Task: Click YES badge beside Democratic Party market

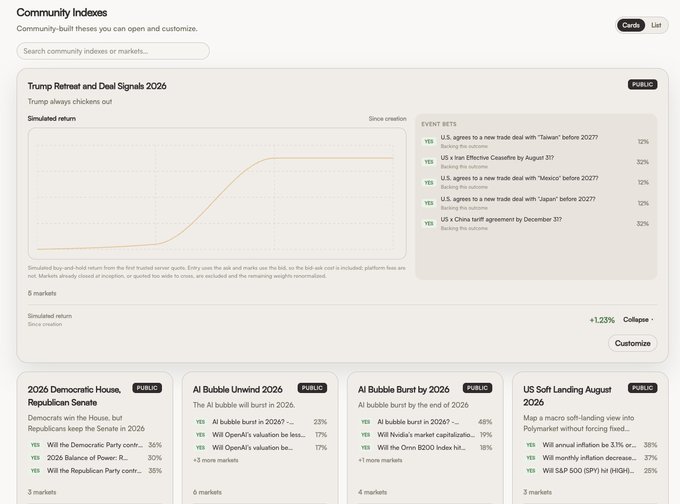Action: pyautogui.click(x=35, y=445)
